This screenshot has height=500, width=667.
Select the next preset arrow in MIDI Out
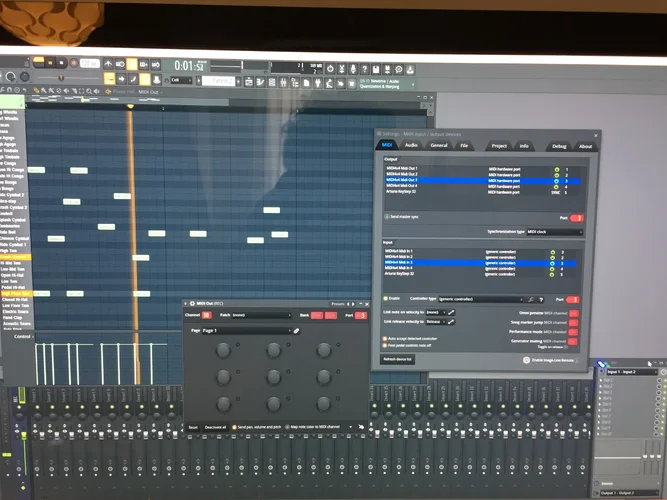353,304
